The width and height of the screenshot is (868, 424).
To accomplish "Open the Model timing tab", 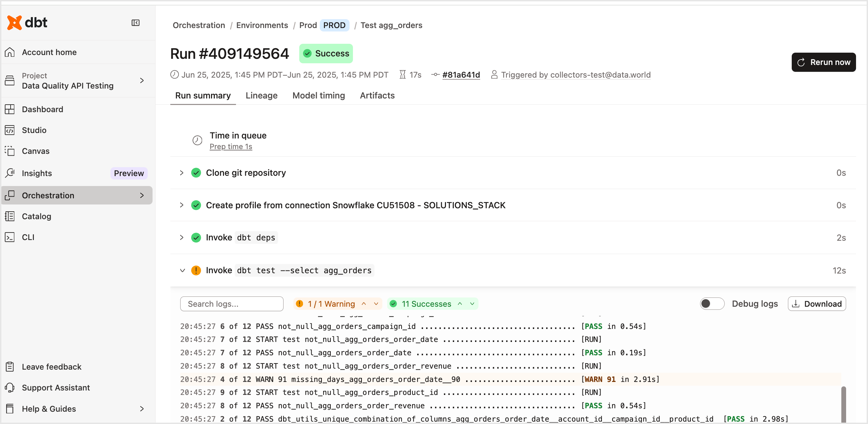I will [318, 95].
